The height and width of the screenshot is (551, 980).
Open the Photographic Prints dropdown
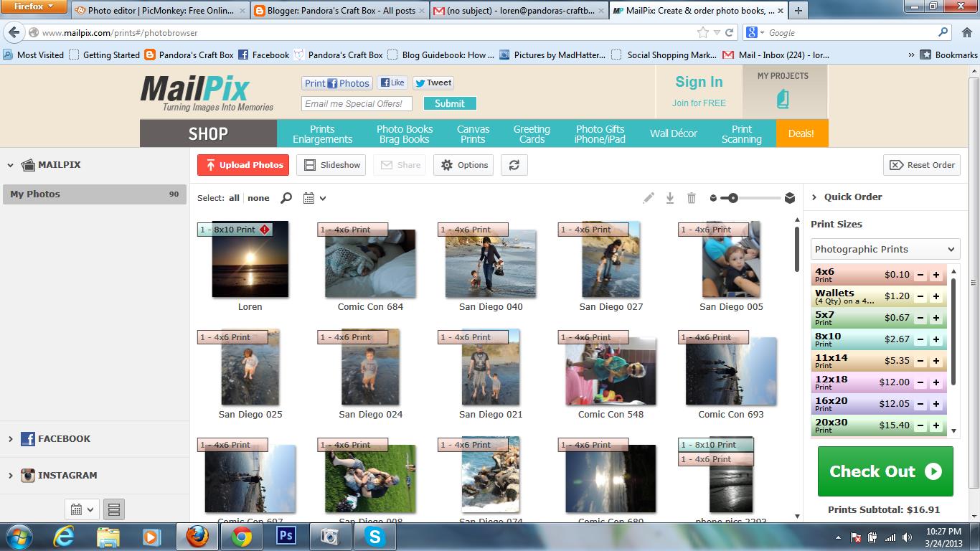[x=885, y=249]
